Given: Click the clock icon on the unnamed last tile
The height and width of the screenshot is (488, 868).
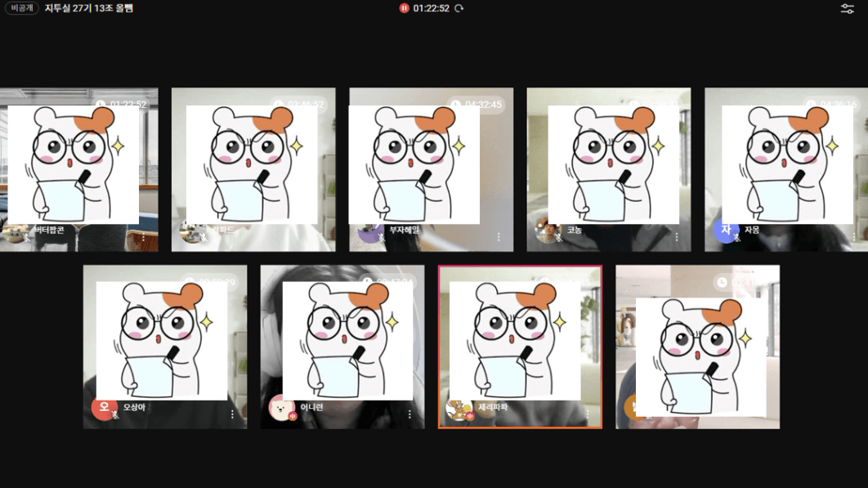Looking at the screenshot, I should tap(722, 283).
